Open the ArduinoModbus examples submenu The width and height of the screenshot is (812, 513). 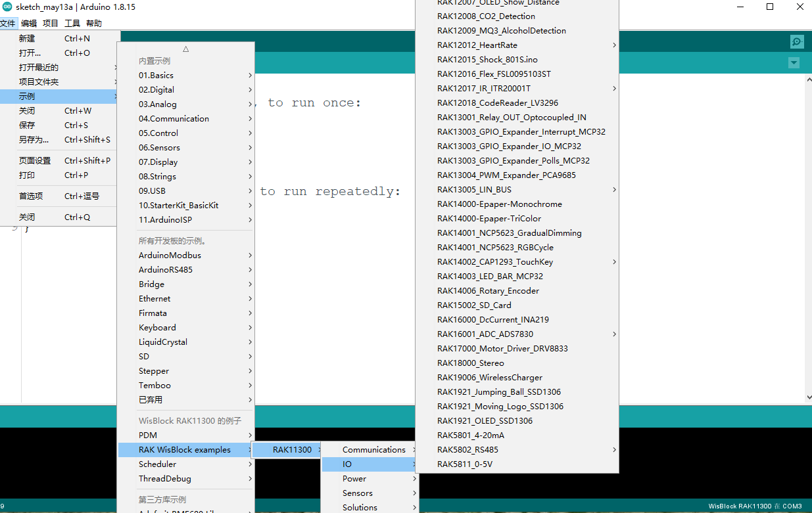click(186, 256)
